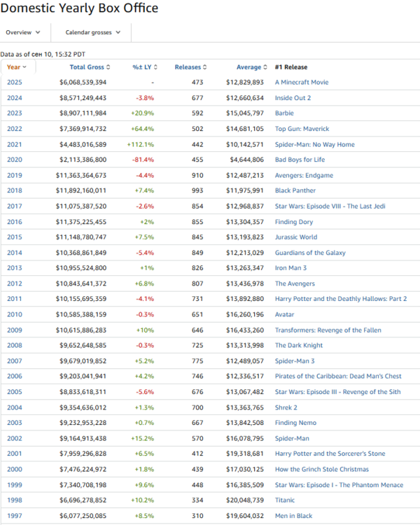The width and height of the screenshot is (420, 525).
Task: Open the 1997 year link
Action: pos(14,515)
